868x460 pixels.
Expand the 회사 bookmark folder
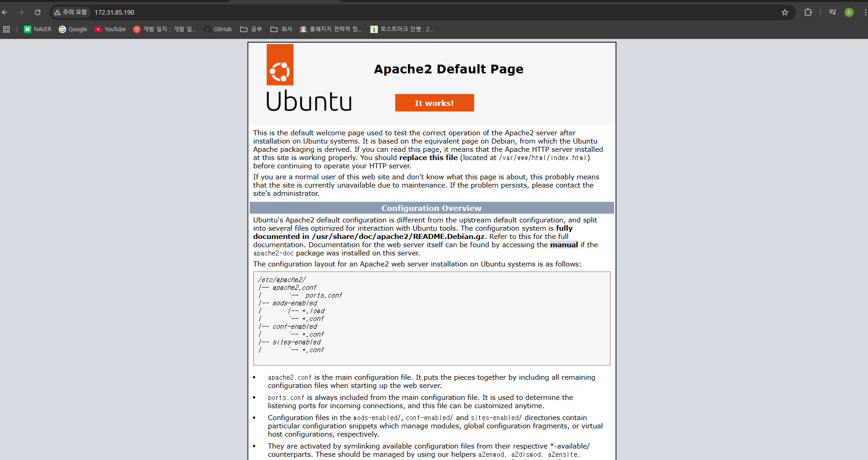[281, 29]
